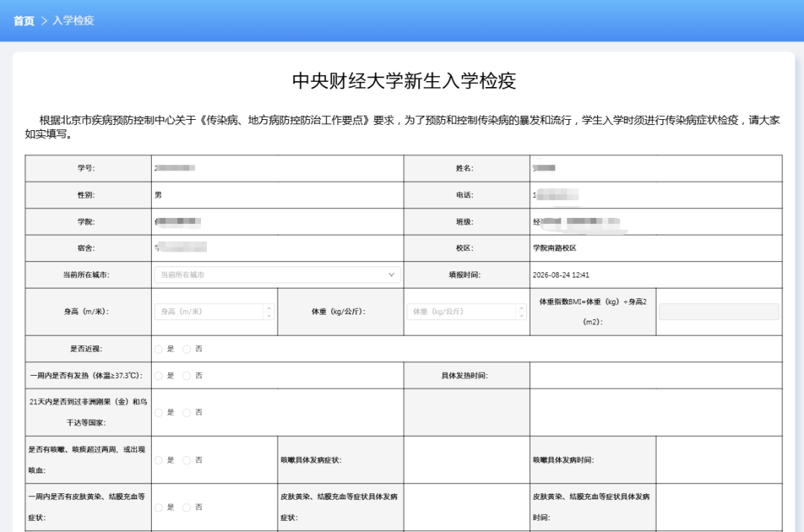Select 是 for 是否有咳嗽、咳痰超过两周
Viewport: 804px width, 532px height.
[159, 461]
